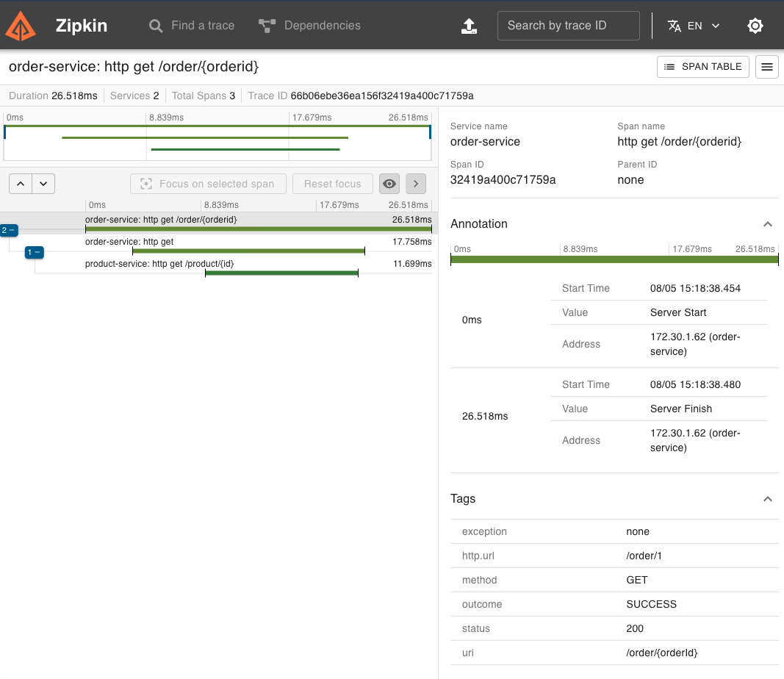784x679 pixels.
Task: Click the Zipkin logo icon
Action: point(21,26)
